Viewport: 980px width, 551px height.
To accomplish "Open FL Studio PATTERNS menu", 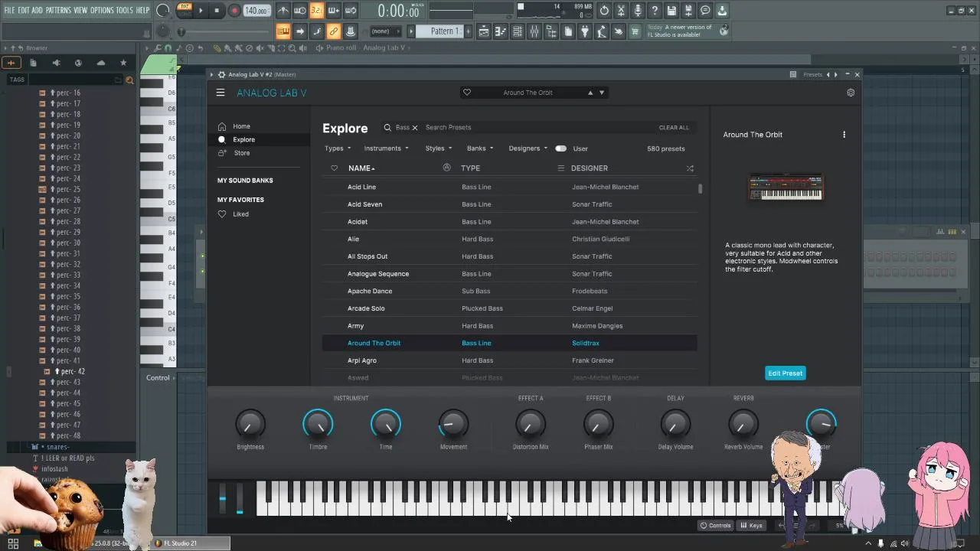I will click(58, 10).
